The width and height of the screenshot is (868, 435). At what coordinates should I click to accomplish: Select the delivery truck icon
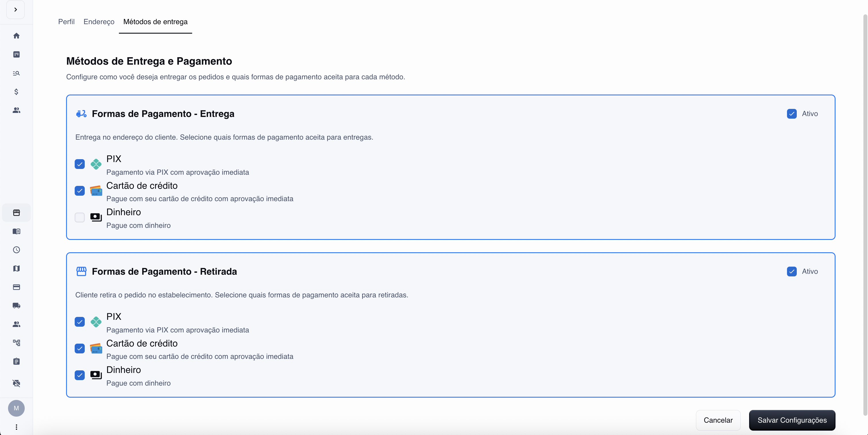tap(16, 306)
